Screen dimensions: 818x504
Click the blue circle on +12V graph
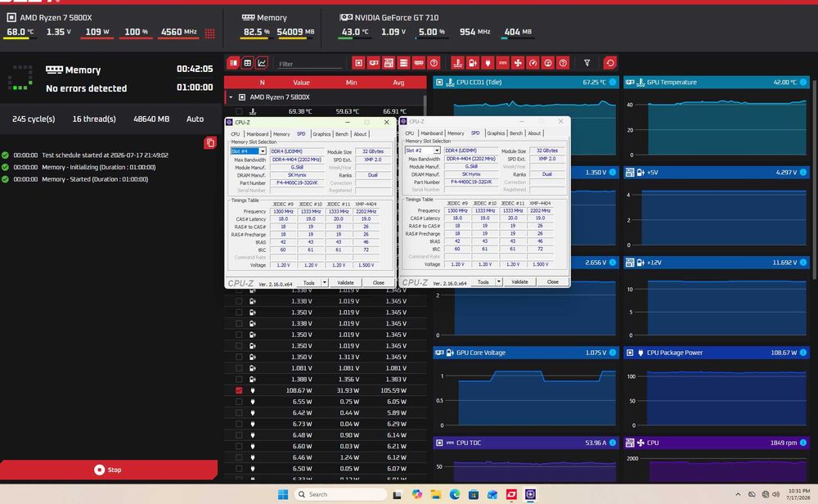803,263
